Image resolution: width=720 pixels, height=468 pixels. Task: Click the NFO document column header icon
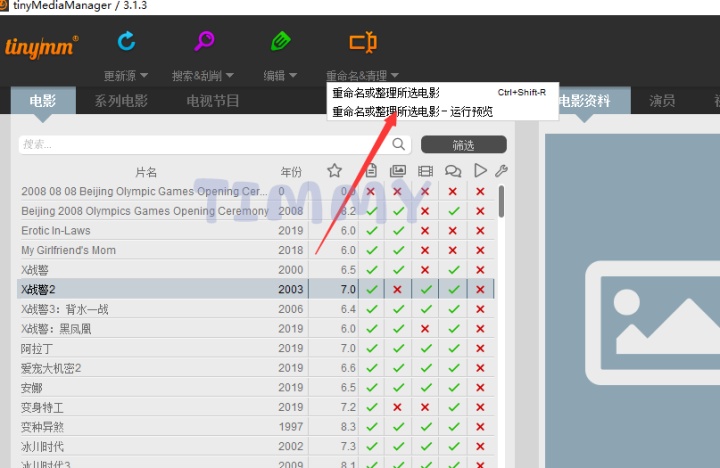[x=371, y=171]
